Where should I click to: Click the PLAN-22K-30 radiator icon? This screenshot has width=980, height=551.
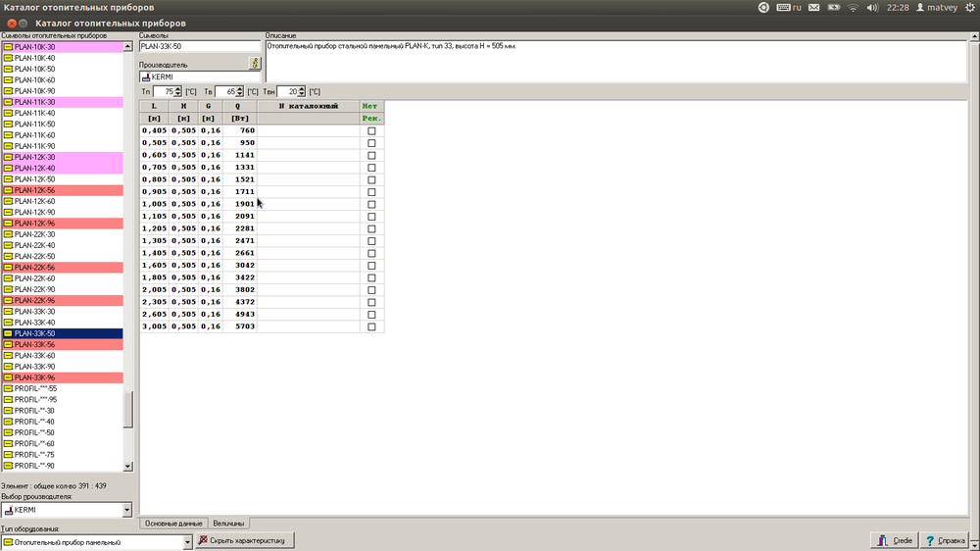pyautogui.click(x=8, y=234)
